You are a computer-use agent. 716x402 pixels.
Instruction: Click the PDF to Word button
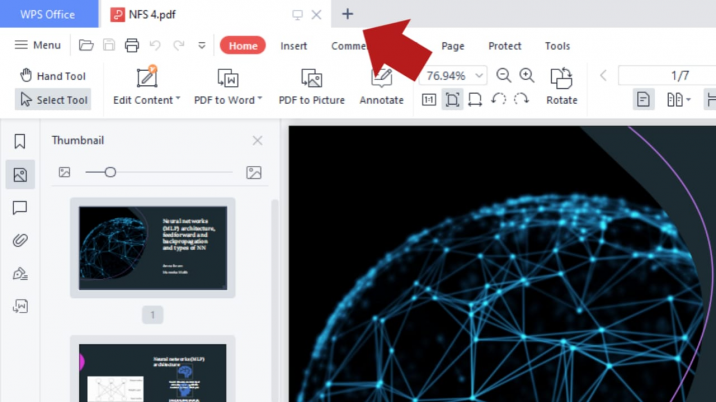tap(228, 86)
